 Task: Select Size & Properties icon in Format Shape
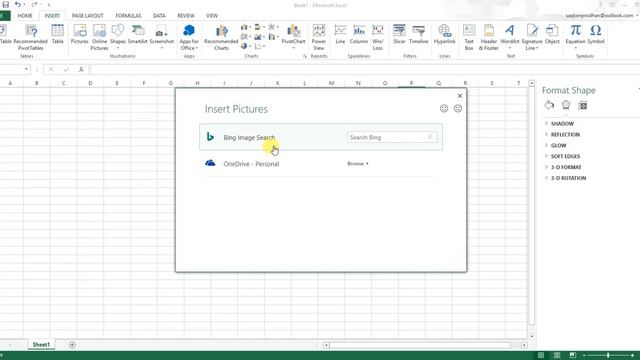click(x=583, y=106)
